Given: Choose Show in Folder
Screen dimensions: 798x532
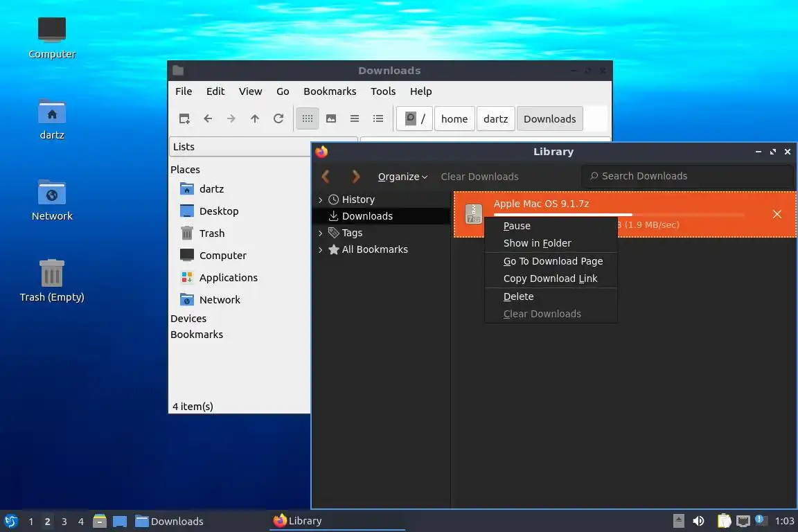Looking at the screenshot, I should (x=551, y=243).
